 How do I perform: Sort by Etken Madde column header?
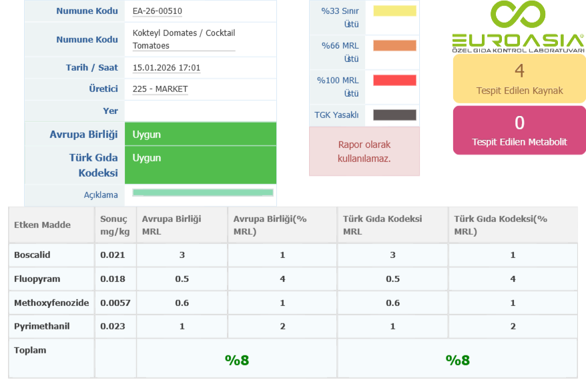coord(42,225)
